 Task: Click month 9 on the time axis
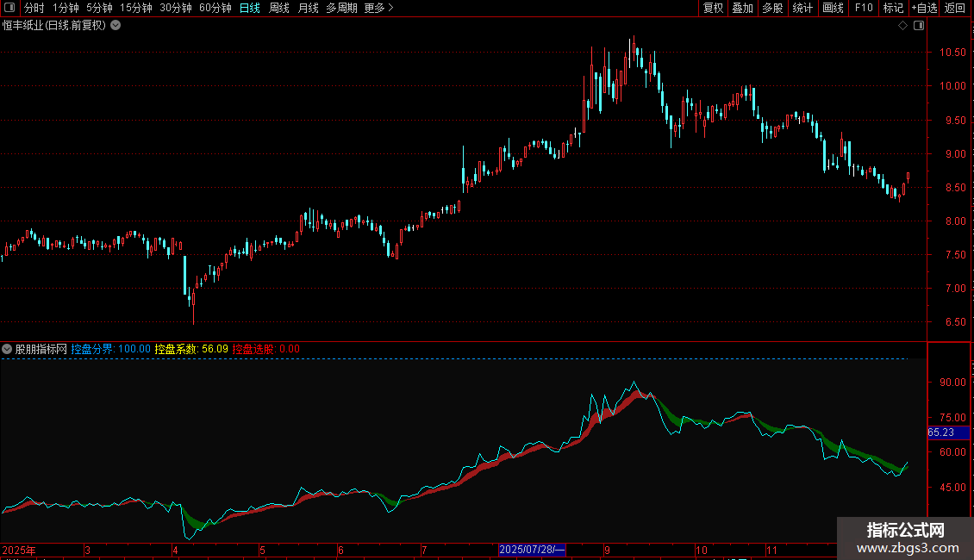point(607,550)
